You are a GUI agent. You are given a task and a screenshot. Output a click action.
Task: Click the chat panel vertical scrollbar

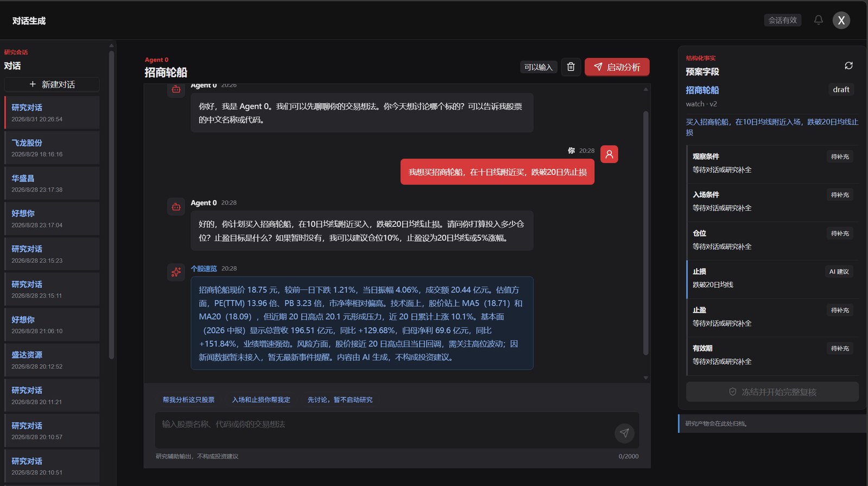tap(646, 233)
